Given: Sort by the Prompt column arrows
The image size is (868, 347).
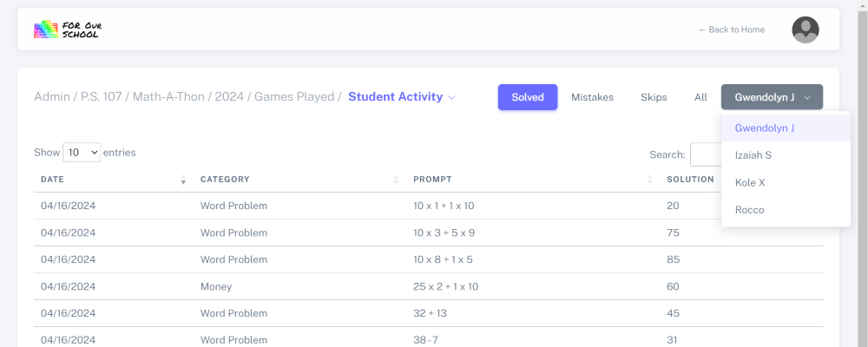Looking at the screenshot, I should (649, 180).
